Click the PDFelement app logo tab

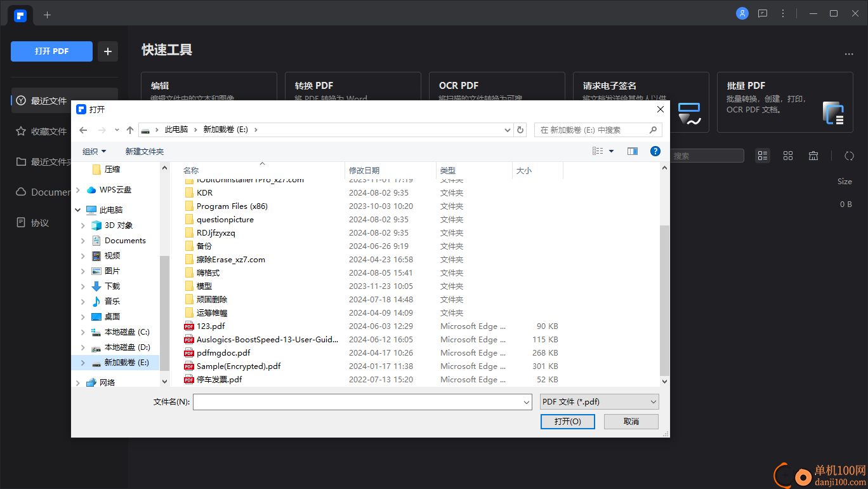pos(20,14)
